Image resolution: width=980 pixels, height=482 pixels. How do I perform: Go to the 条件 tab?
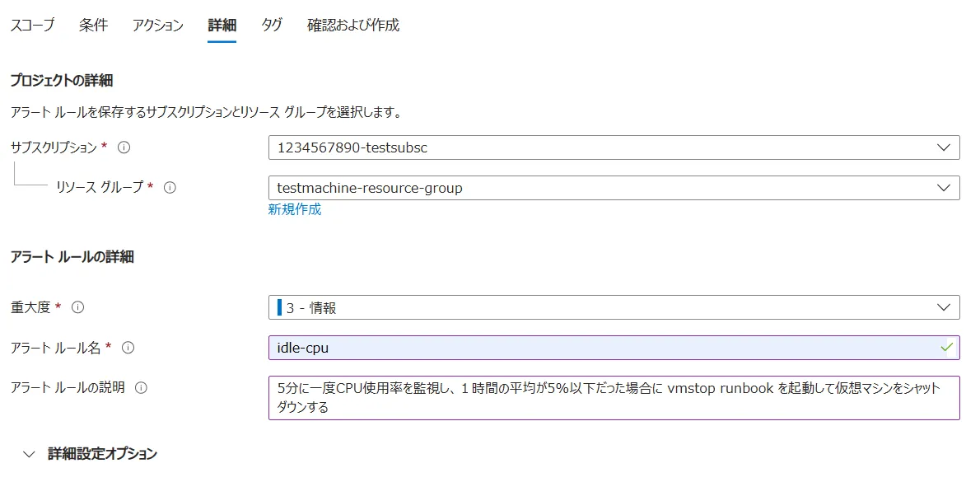coord(93,26)
